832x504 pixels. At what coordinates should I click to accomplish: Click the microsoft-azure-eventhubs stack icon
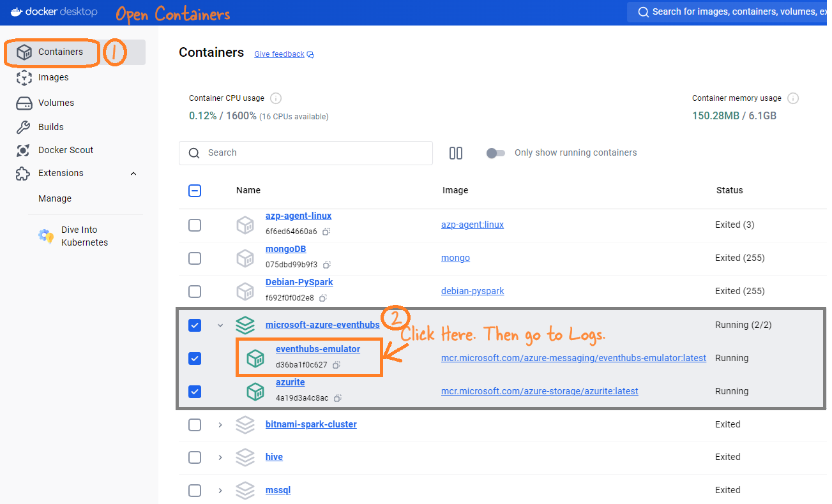[245, 325]
